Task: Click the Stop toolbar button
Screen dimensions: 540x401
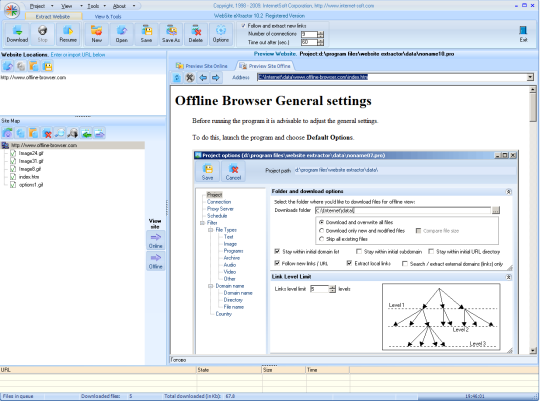Action: coord(42,34)
